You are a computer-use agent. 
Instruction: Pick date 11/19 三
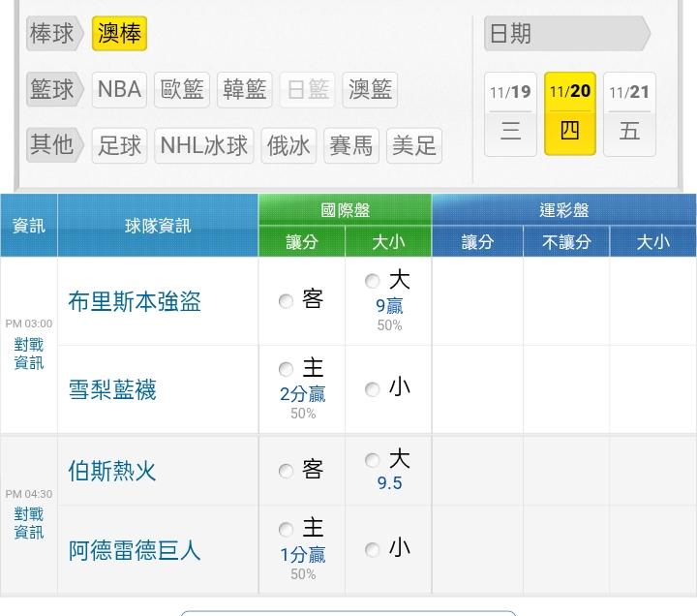[510, 113]
